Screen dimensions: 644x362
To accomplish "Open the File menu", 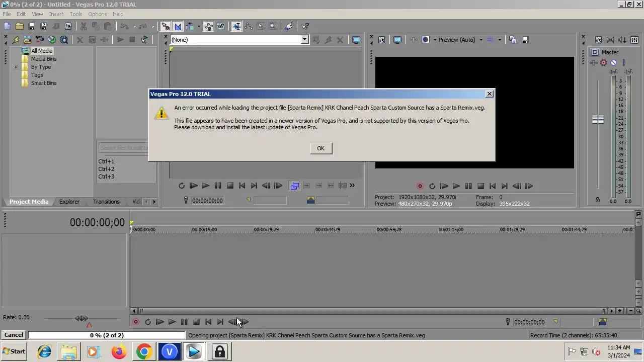I will [x=7, y=14].
